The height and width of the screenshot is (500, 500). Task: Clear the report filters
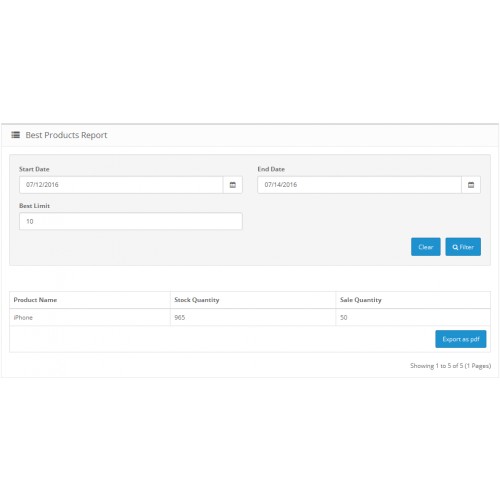tap(426, 247)
